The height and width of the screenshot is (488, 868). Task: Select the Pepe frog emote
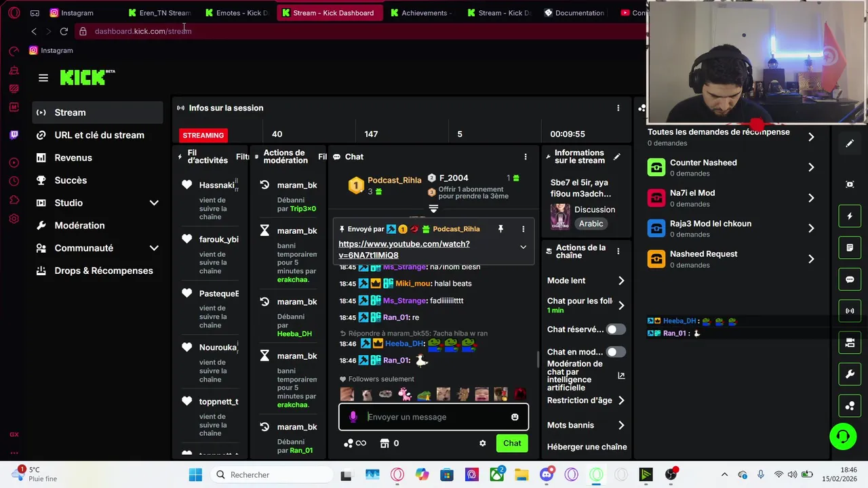click(x=424, y=394)
